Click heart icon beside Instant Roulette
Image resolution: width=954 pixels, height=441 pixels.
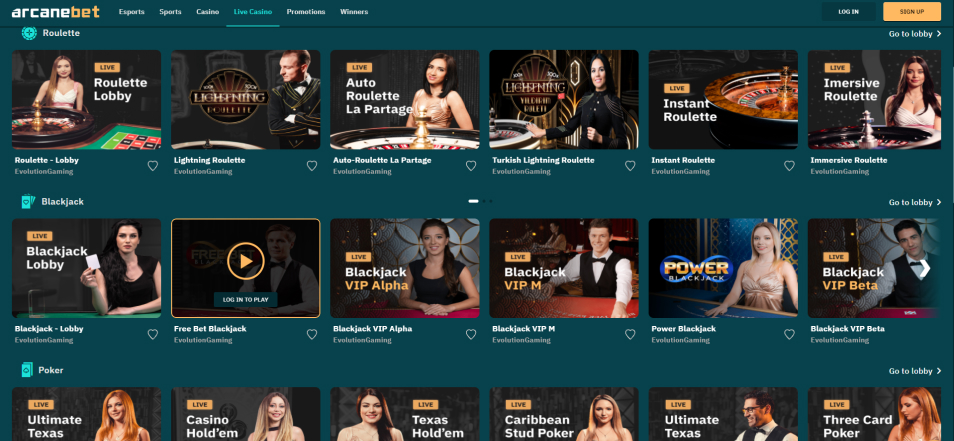point(789,165)
